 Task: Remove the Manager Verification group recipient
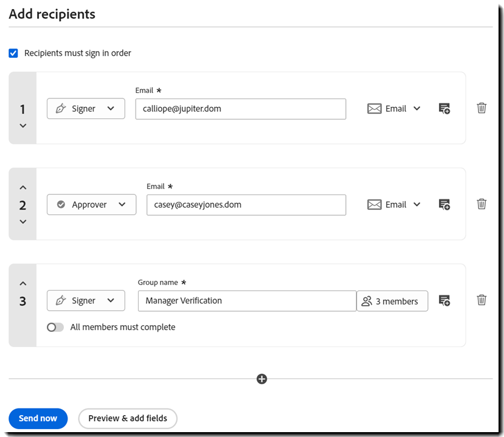[x=482, y=300]
